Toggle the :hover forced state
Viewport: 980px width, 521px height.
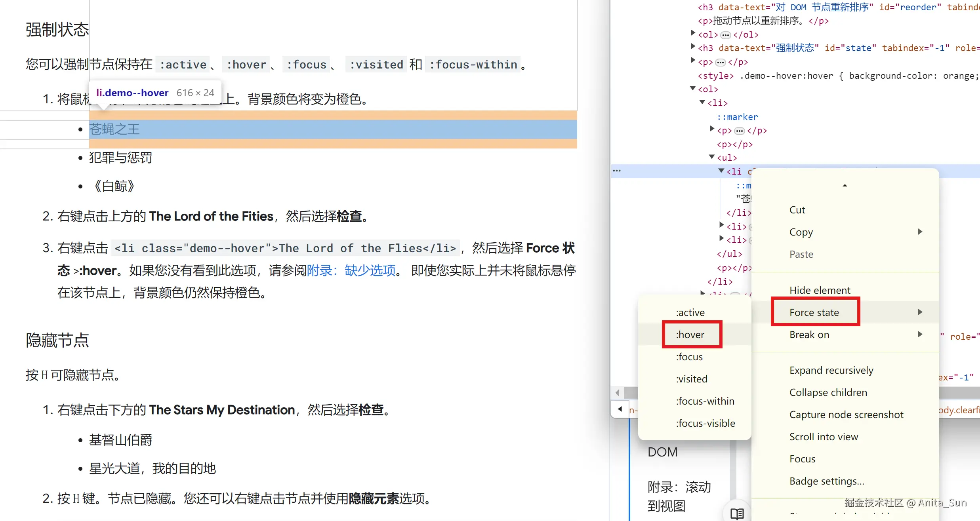click(690, 335)
